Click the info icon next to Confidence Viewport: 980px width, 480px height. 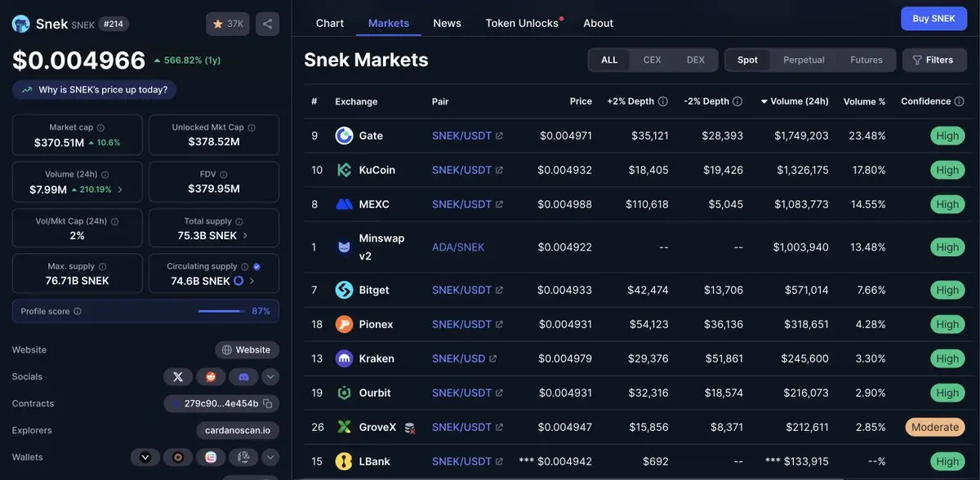coord(960,101)
